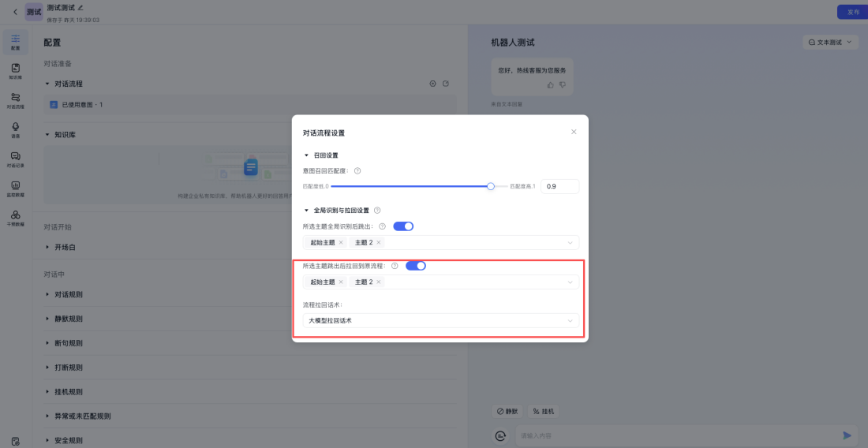This screenshot has width=868, height=448.
Task: Toggle 所选主题跳出后拉回到原流程 switch
Action: pos(416,266)
